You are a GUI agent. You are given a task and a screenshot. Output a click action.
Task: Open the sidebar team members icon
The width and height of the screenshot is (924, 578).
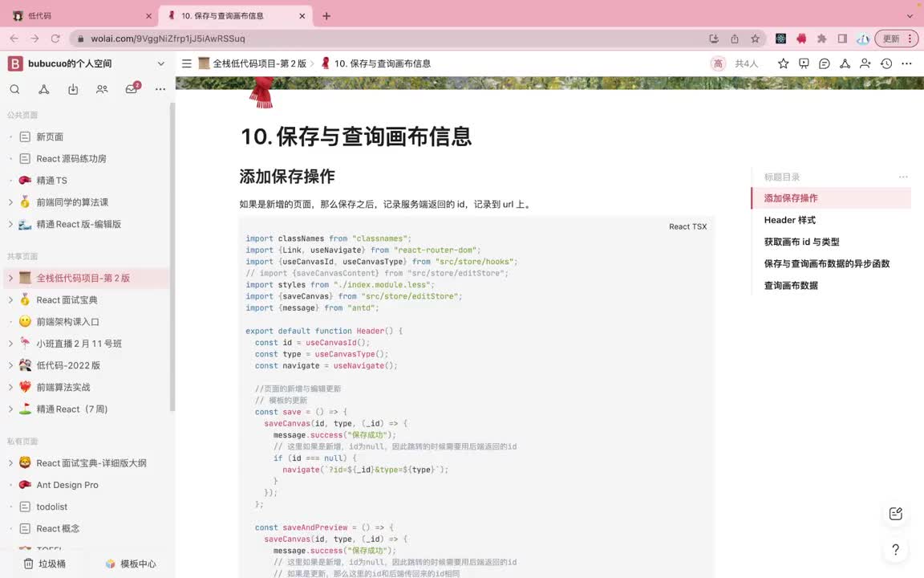tap(102, 89)
